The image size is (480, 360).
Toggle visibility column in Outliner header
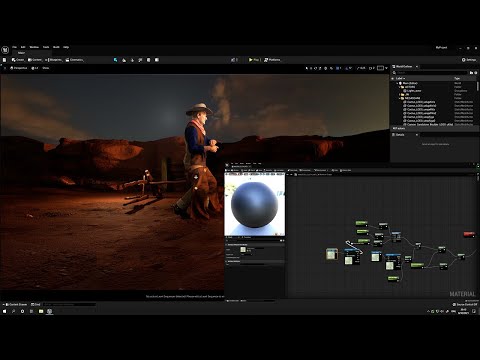(393, 78)
